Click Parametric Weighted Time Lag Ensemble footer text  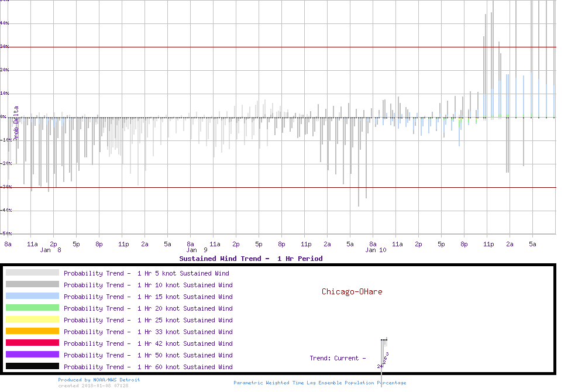point(319,383)
